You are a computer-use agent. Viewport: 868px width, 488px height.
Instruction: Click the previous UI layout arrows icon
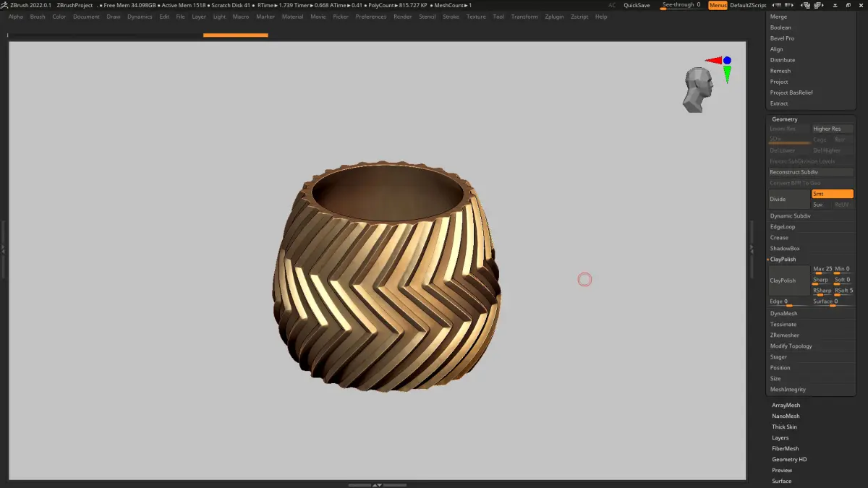click(x=805, y=5)
